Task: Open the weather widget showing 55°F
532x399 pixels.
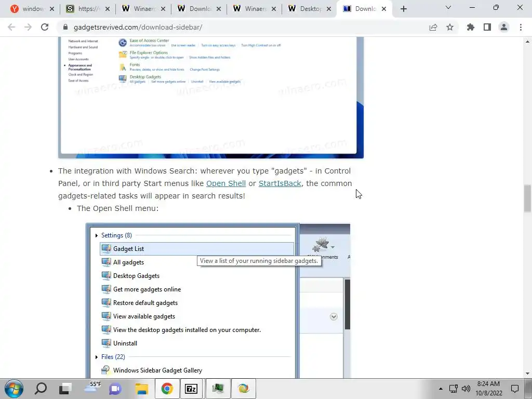Action: pyautogui.click(x=92, y=388)
